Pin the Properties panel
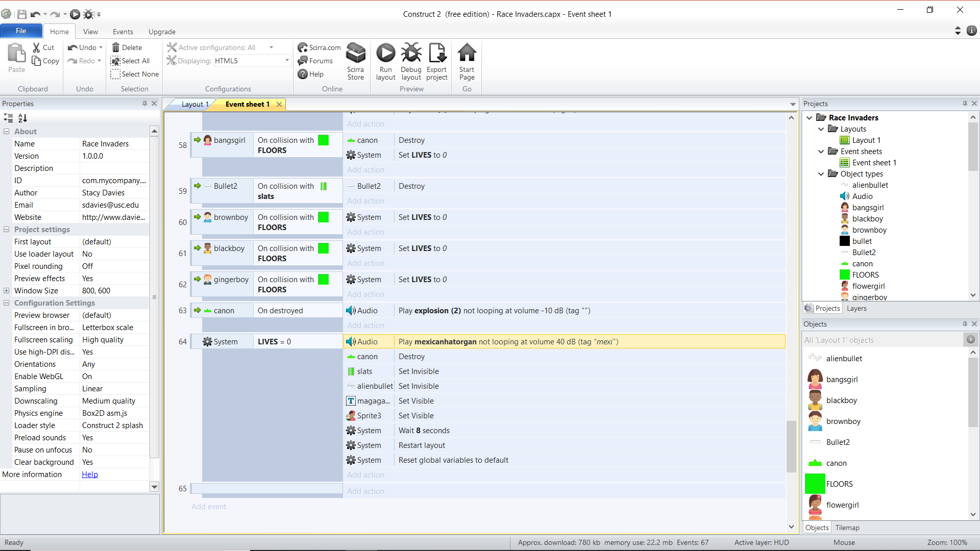Viewport: 980px width, 551px height. (145, 104)
